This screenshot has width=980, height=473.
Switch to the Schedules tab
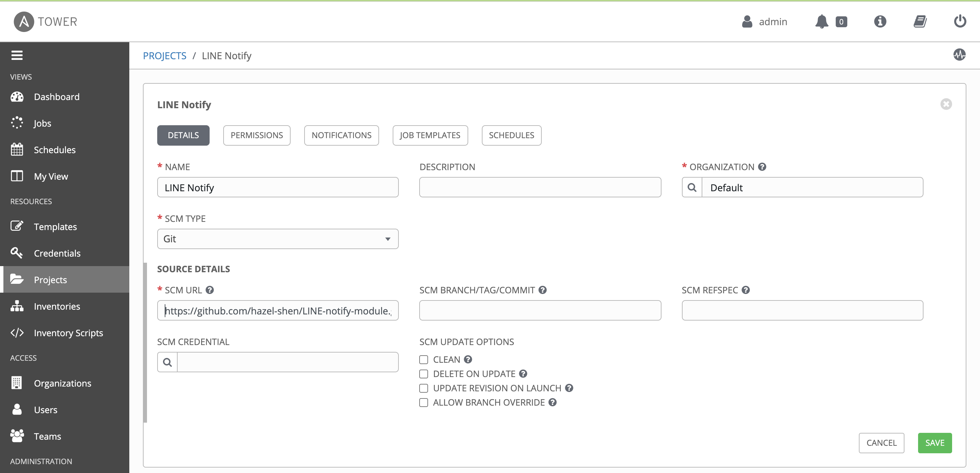click(x=511, y=135)
